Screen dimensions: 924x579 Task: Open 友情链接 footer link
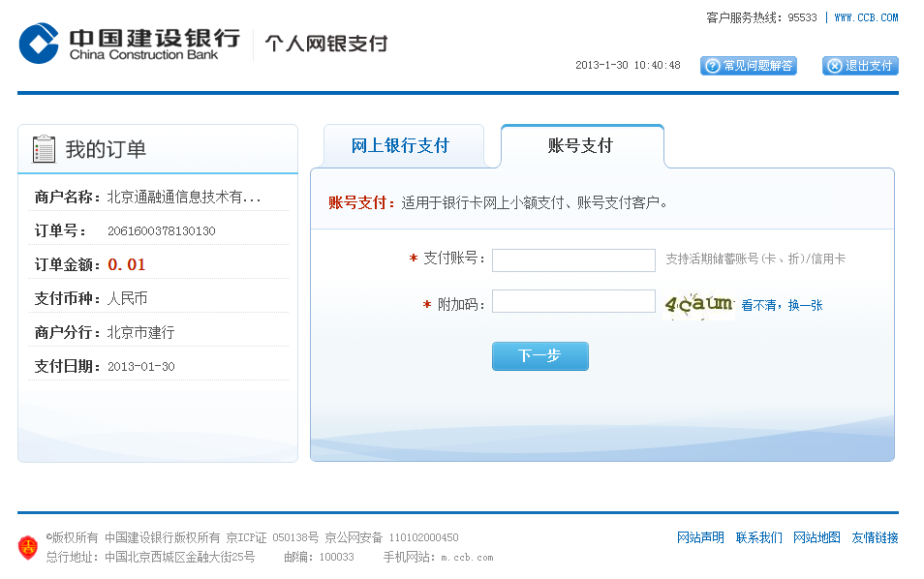[x=876, y=537]
